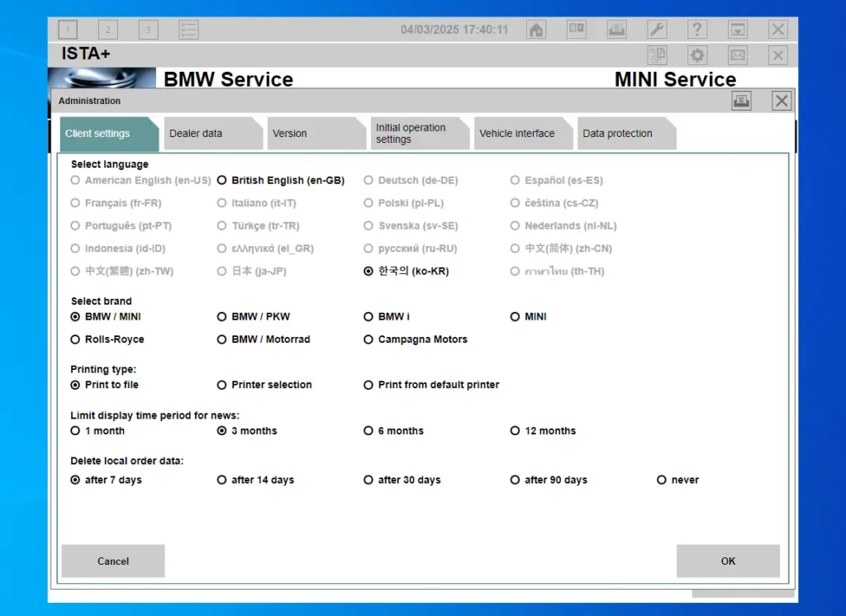846x616 pixels.
Task: Click the gear icon in ISTA+ bar
Action: (697, 55)
